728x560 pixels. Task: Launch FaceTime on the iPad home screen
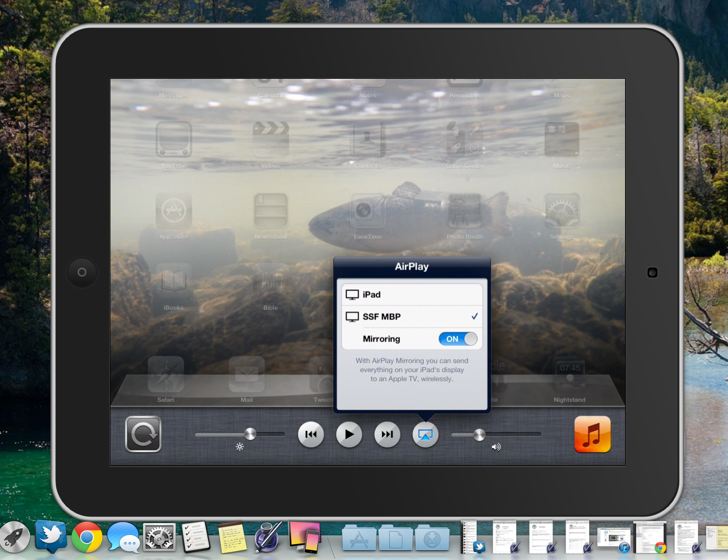tap(368, 211)
